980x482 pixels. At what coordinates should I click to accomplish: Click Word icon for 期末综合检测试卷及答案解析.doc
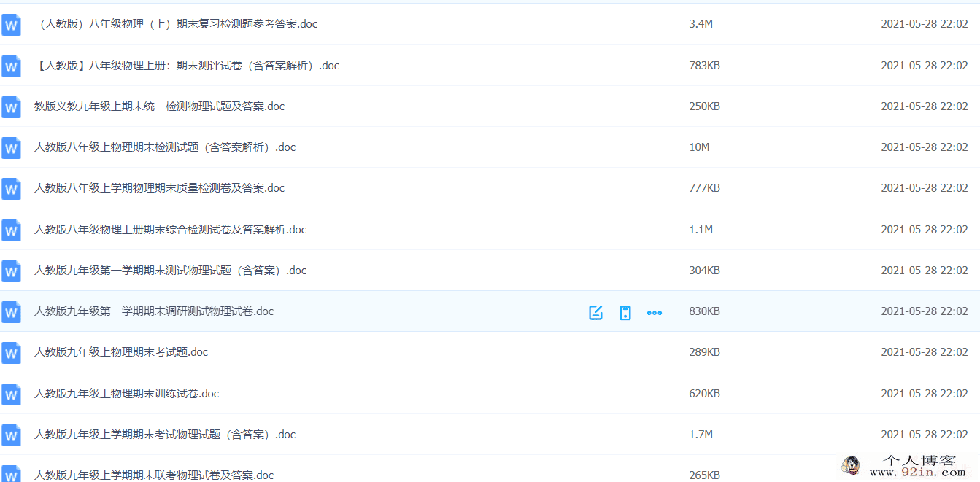[x=11, y=230]
